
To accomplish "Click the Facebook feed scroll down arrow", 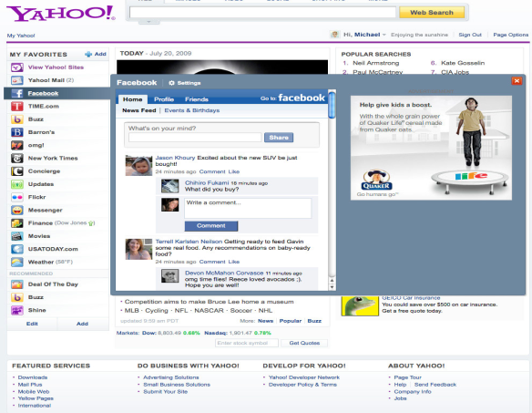I will pyautogui.click(x=332, y=287).
